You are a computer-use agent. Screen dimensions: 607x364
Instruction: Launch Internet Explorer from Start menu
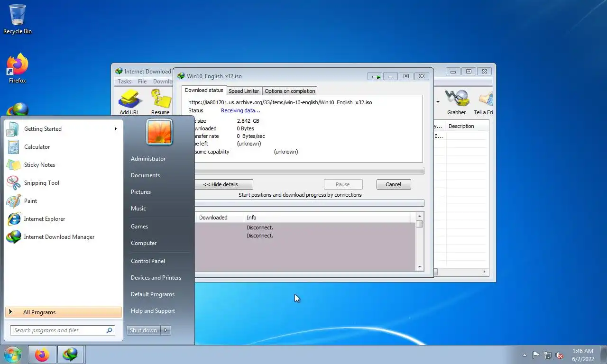[63, 219]
